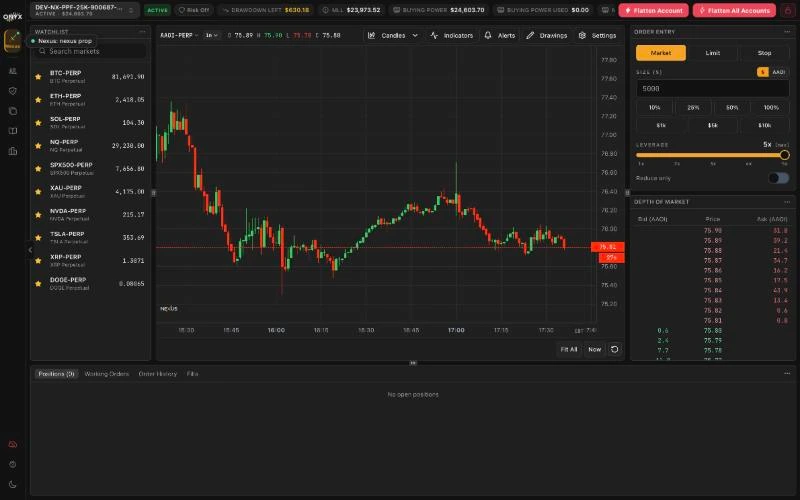
Task: Click the Now chart button
Action: click(594, 349)
